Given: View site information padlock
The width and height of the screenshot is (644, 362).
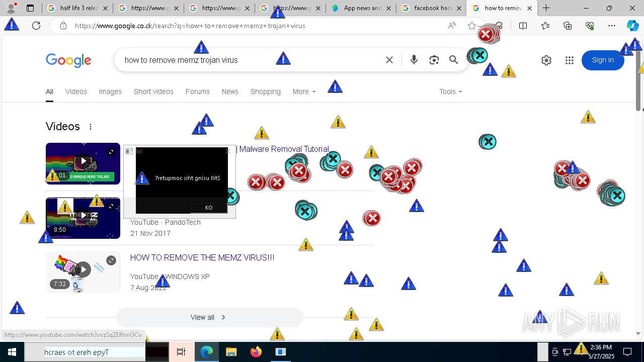Looking at the screenshot, I should 63,26.
